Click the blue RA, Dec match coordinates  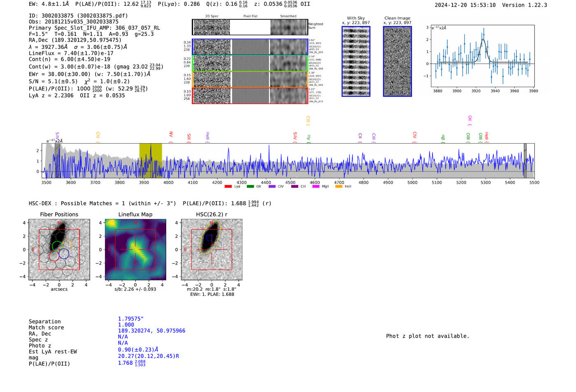coord(151,331)
